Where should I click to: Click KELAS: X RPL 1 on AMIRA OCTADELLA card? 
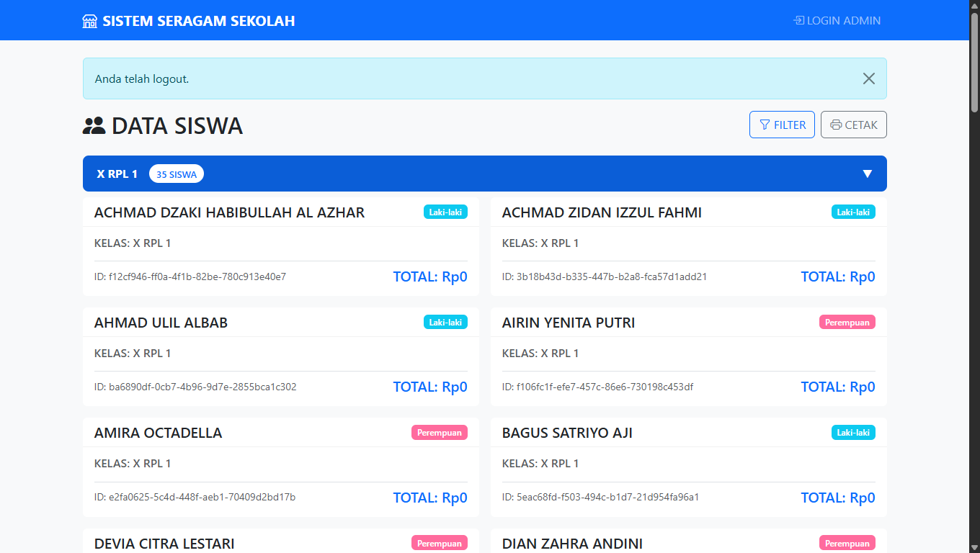[133, 464]
